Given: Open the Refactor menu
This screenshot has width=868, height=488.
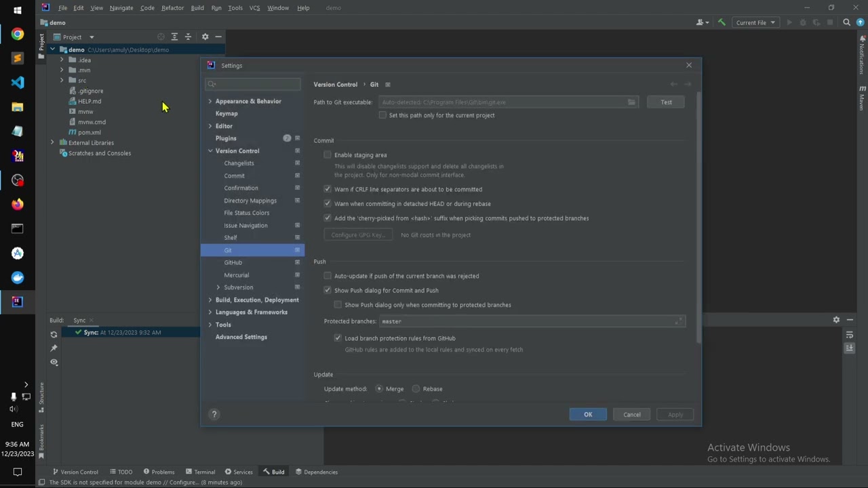Looking at the screenshot, I should coord(172,7).
